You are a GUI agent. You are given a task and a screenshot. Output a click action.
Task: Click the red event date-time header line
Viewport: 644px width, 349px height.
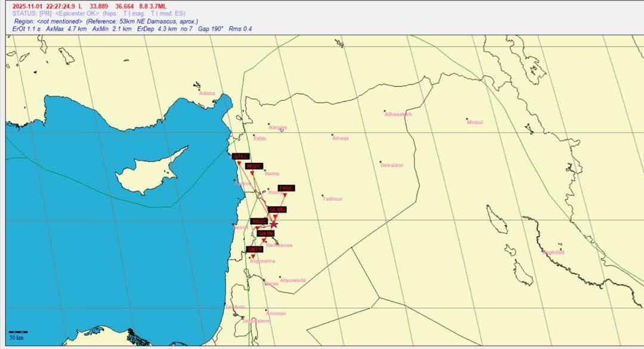coord(86,6)
